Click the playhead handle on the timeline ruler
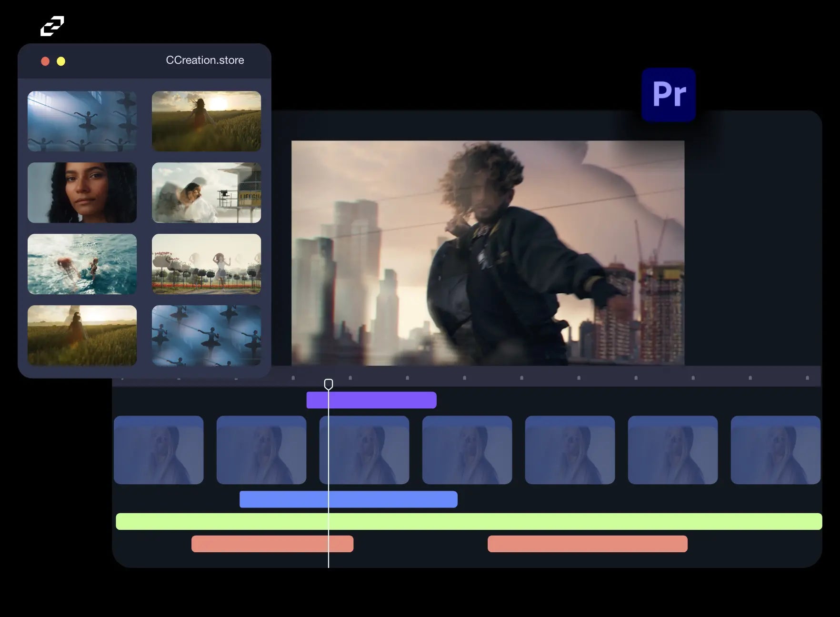 coord(329,384)
